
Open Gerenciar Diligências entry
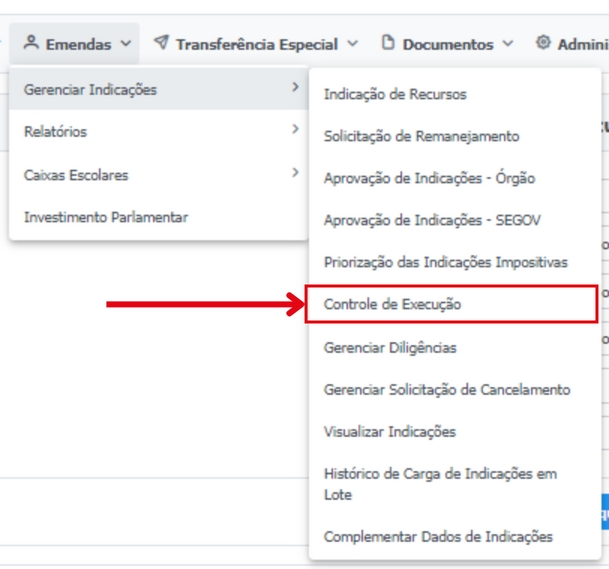click(455, 348)
